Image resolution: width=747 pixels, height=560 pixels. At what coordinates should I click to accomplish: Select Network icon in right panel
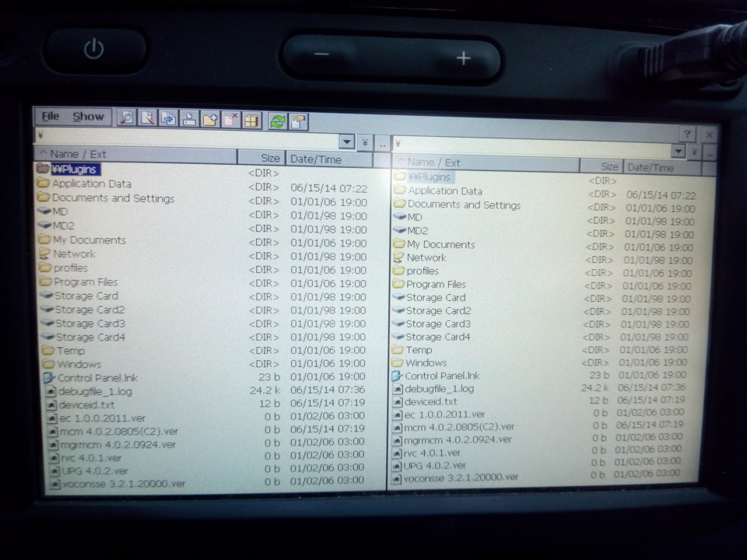399,257
